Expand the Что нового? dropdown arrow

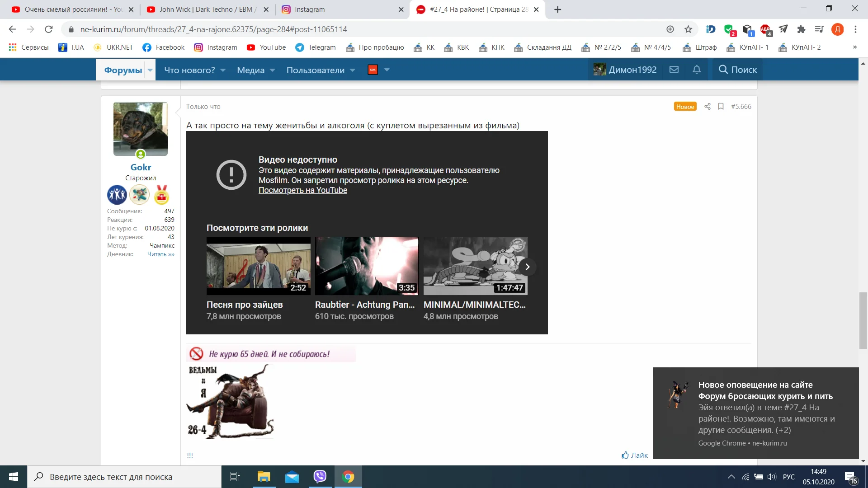pyautogui.click(x=223, y=70)
